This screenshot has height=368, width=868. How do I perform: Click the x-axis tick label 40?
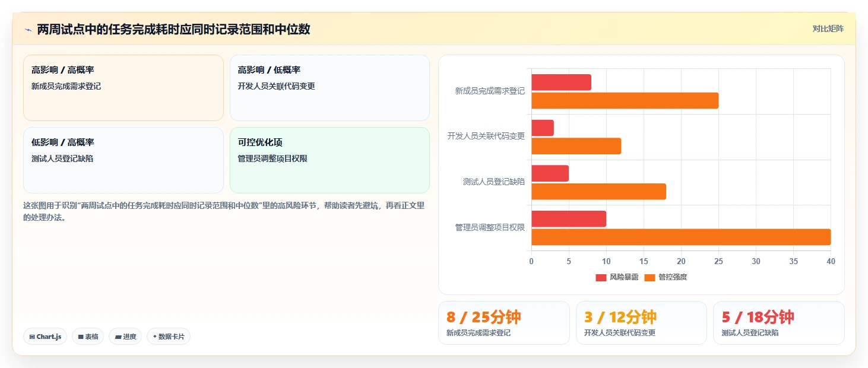click(x=831, y=261)
